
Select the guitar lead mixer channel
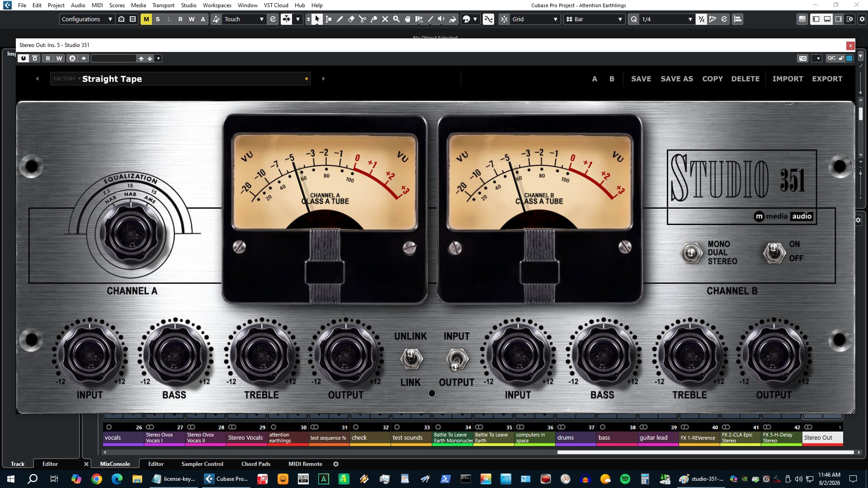coord(658,437)
